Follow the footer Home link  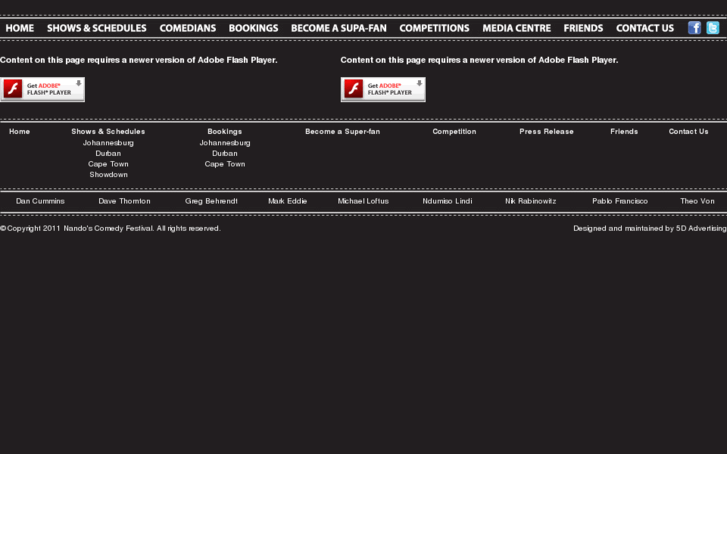pyautogui.click(x=19, y=132)
